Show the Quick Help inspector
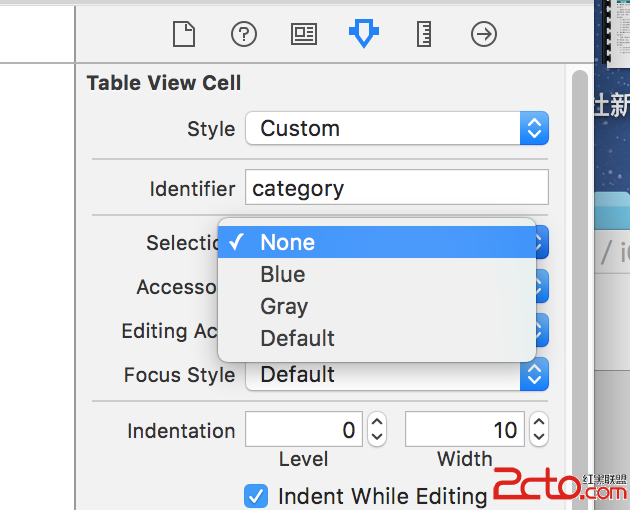 [x=244, y=35]
